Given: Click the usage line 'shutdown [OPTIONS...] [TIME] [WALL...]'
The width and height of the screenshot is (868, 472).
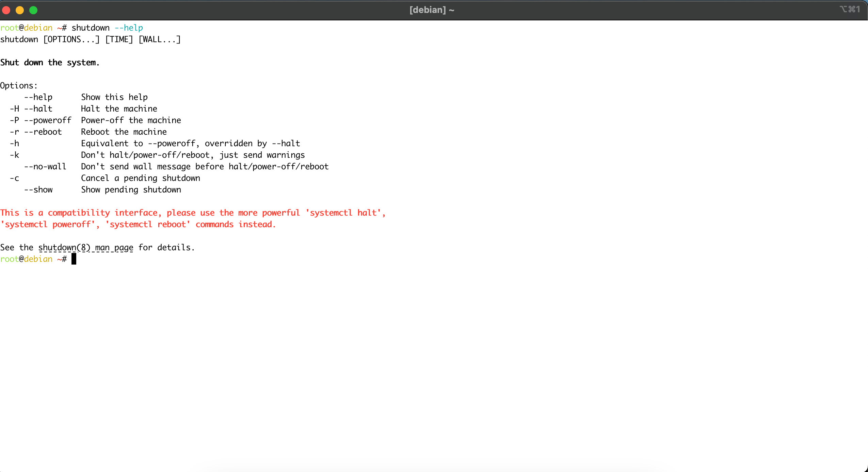Looking at the screenshot, I should (91, 39).
